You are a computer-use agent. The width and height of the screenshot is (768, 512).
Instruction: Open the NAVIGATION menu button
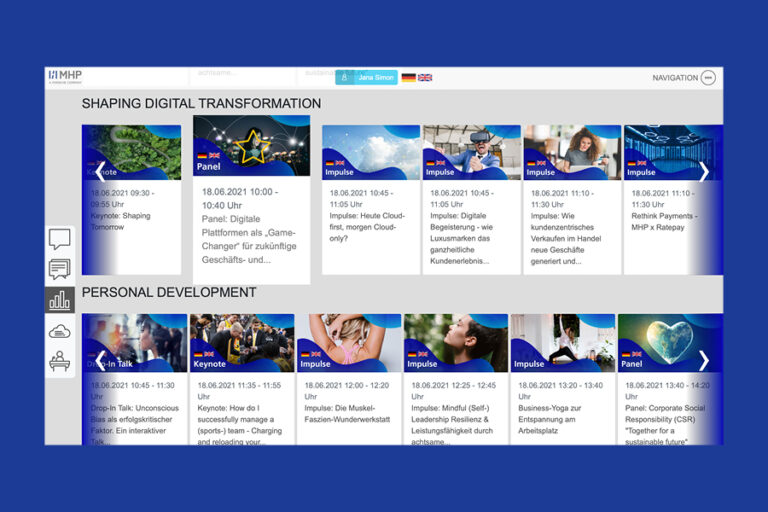click(x=684, y=78)
